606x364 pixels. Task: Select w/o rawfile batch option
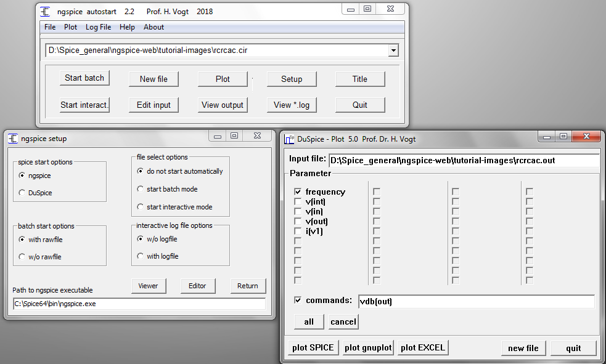click(23, 257)
